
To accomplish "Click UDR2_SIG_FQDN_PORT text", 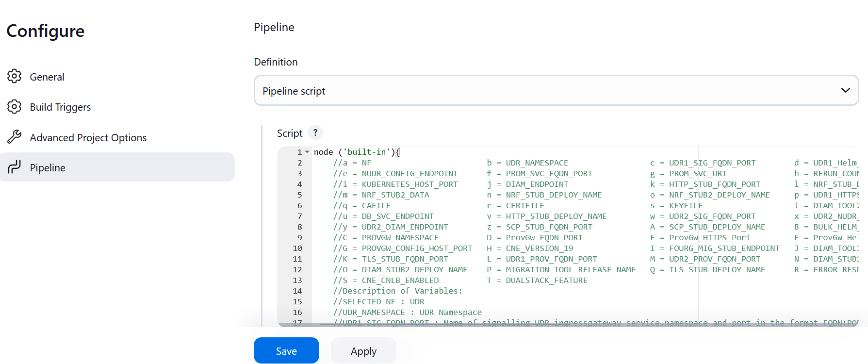I will [712, 216].
